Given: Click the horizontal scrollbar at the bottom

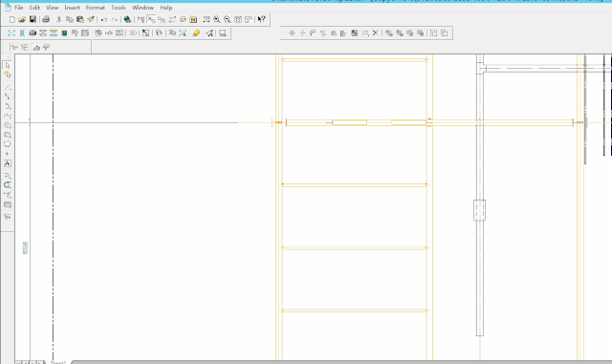Looking at the screenshot, I should (341, 362).
